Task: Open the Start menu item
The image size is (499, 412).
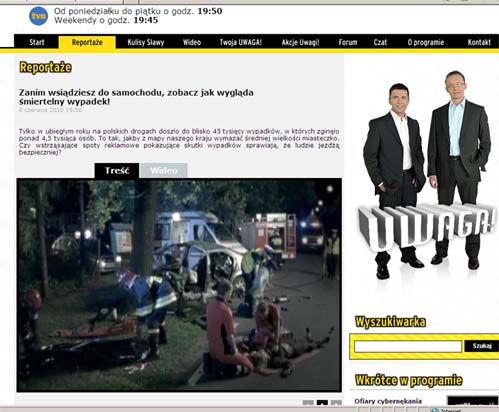Action: [37, 42]
